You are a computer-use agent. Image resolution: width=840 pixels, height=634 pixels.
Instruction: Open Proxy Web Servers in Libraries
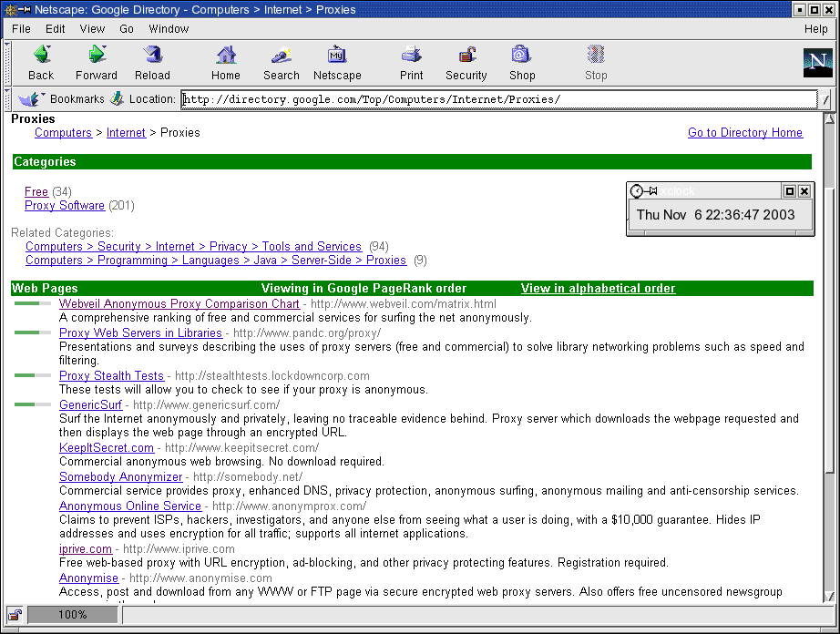coord(141,332)
